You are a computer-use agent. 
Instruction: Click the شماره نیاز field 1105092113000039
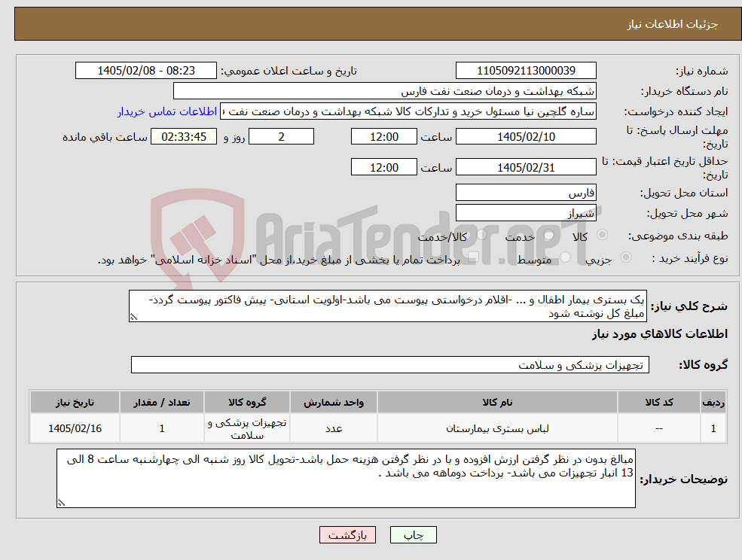(526, 71)
